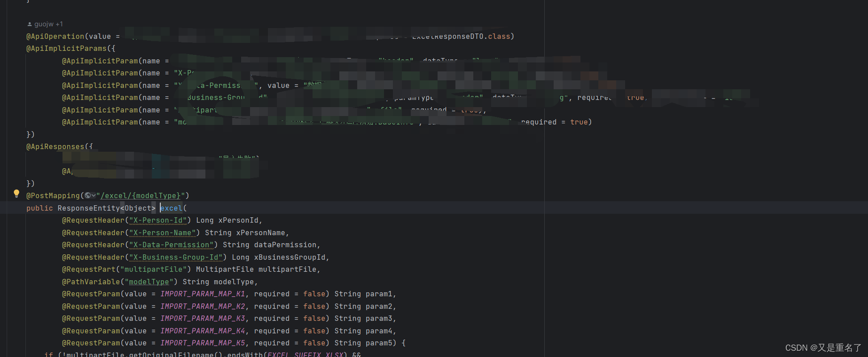Click the xPersonName parameter name
The image size is (868, 357).
pyautogui.click(x=261, y=233)
